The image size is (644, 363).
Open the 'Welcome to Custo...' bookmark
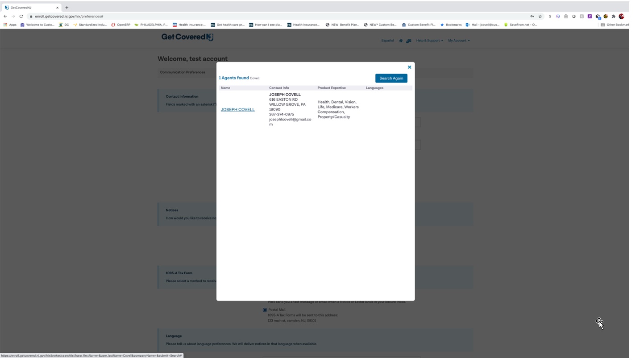tap(37, 25)
